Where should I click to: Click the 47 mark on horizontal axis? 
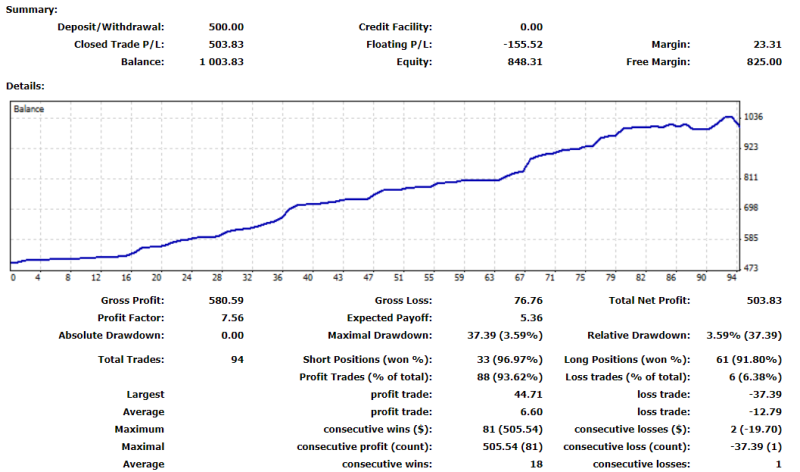(x=368, y=278)
